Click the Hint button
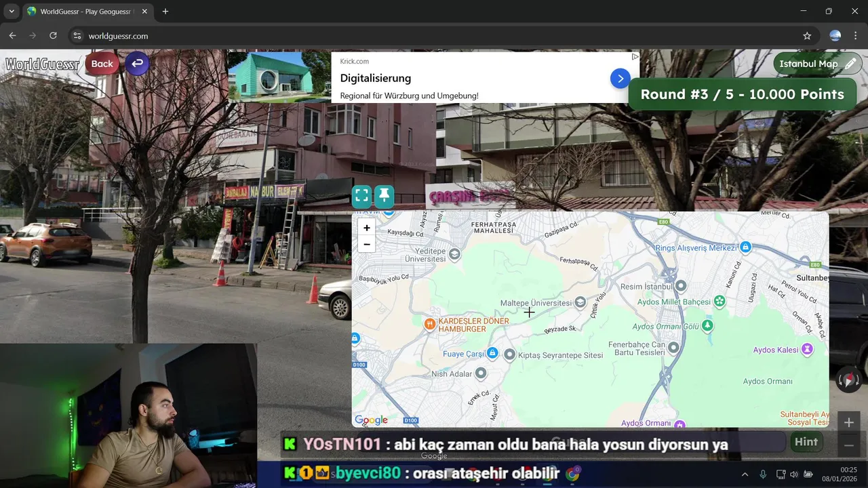The height and width of the screenshot is (488, 868). pyautogui.click(x=806, y=442)
